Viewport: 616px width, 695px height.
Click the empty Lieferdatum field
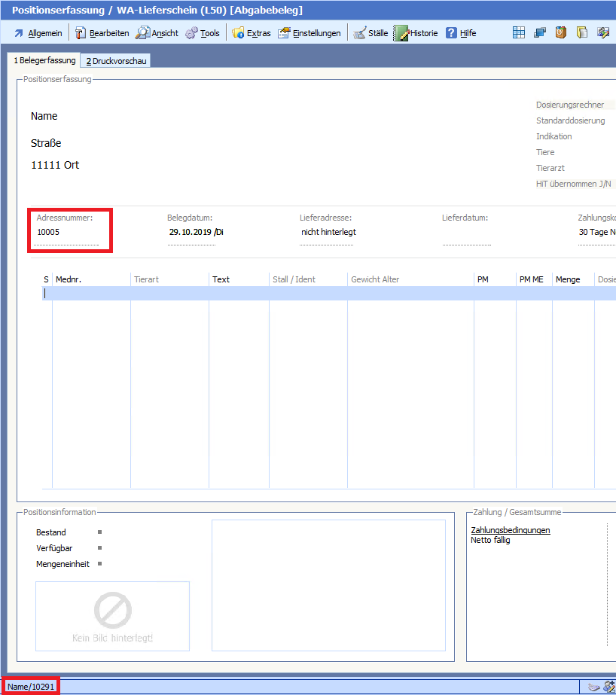pyautogui.click(x=466, y=233)
